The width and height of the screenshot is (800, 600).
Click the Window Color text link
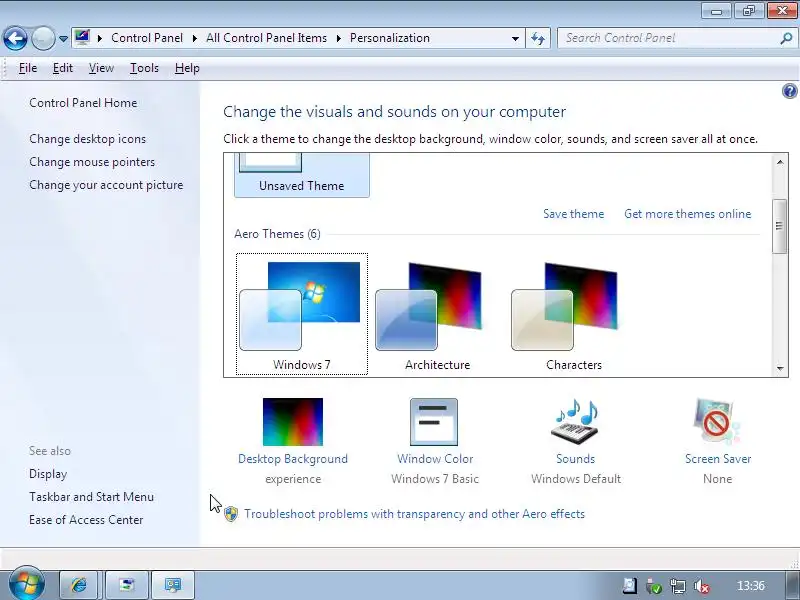pyautogui.click(x=435, y=459)
